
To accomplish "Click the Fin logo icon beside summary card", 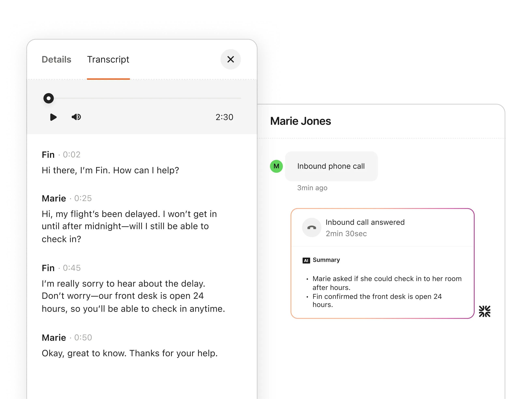I will (x=485, y=311).
